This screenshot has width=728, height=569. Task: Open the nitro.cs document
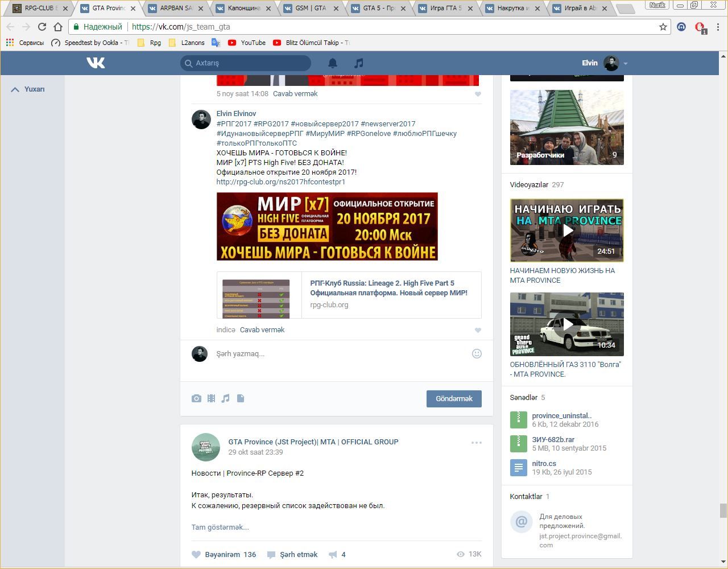(544, 464)
